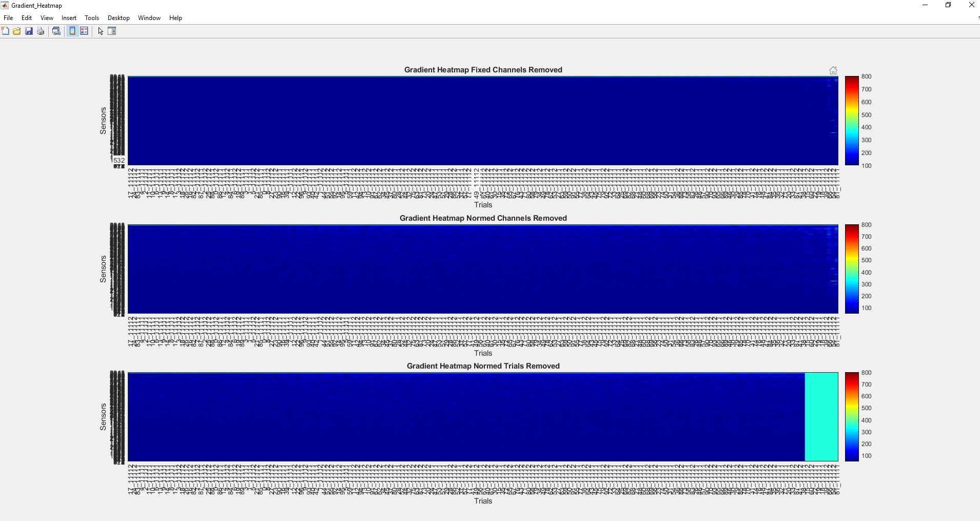Open the Window menu
This screenshot has width=980, height=521.
tap(149, 18)
